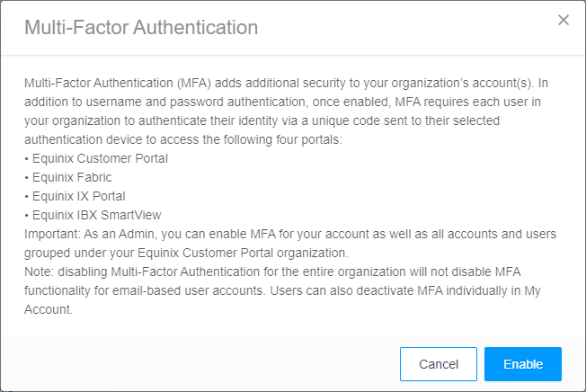The width and height of the screenshot is (586, 392).
Task: Click the word Important: in the text
Action: pyautogui.click(x=52, y=235)
